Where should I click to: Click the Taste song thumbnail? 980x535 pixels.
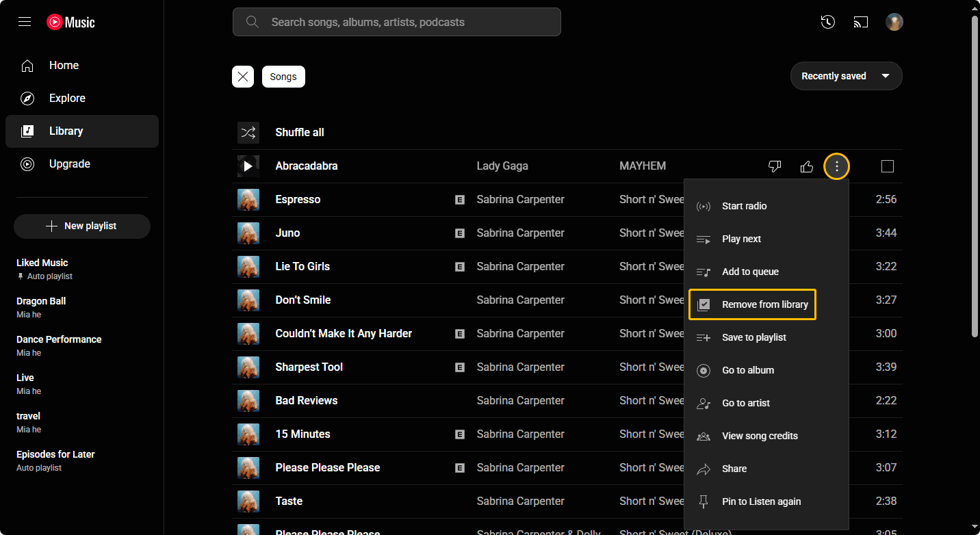click(x=248, y=501)
